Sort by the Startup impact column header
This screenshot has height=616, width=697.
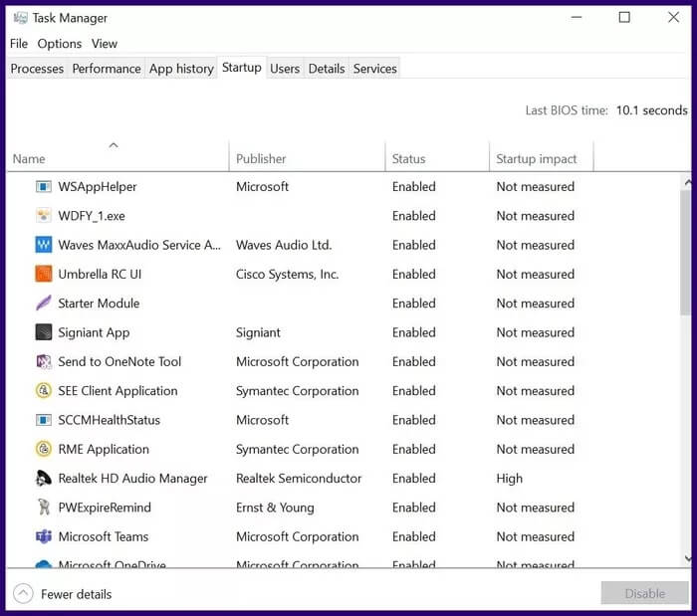click(541, 158)
